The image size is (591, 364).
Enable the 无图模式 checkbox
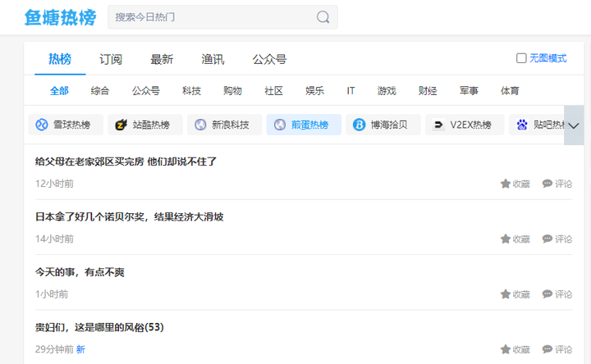pos(521,58)
